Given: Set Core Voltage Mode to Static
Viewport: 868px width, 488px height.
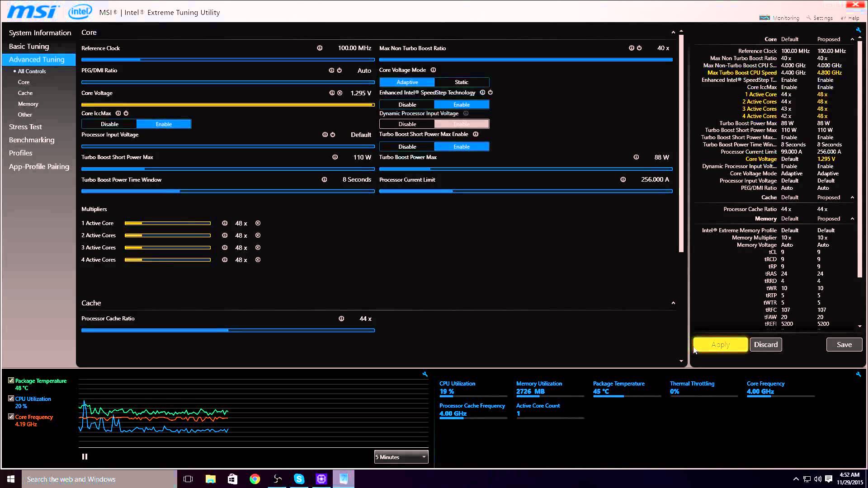Looking at the screenshot, I should coord(461,82).
